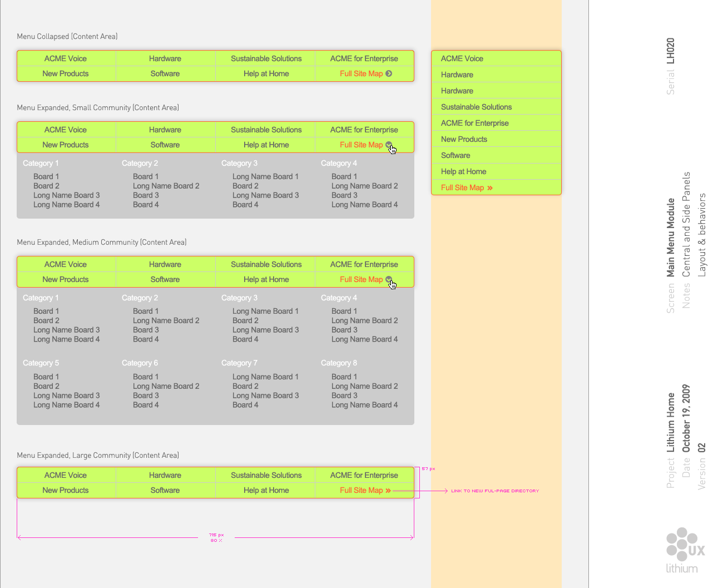The image size is (723, 588).
Task: Choose New Products in the side panel
Action: pyautogui.click(x=464, y=139)
